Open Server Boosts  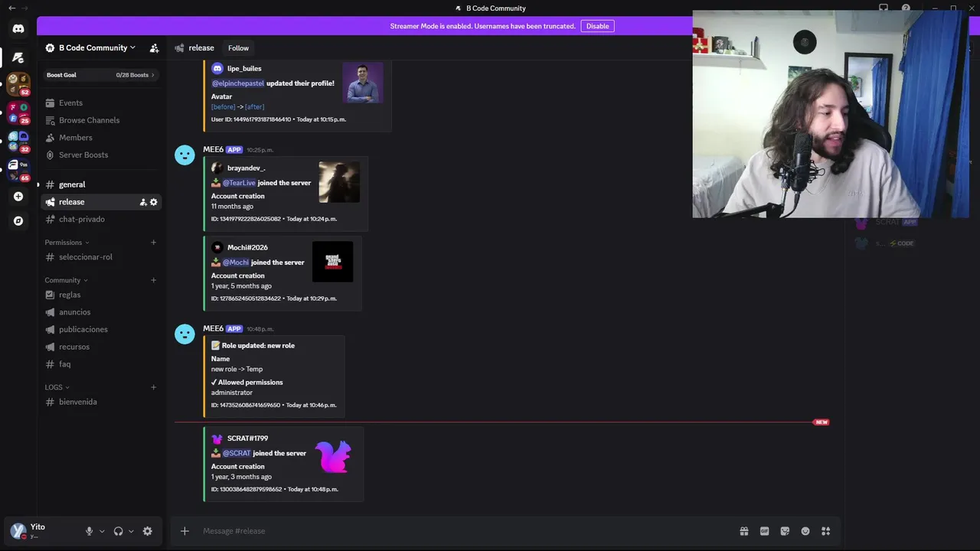point(101,155)
